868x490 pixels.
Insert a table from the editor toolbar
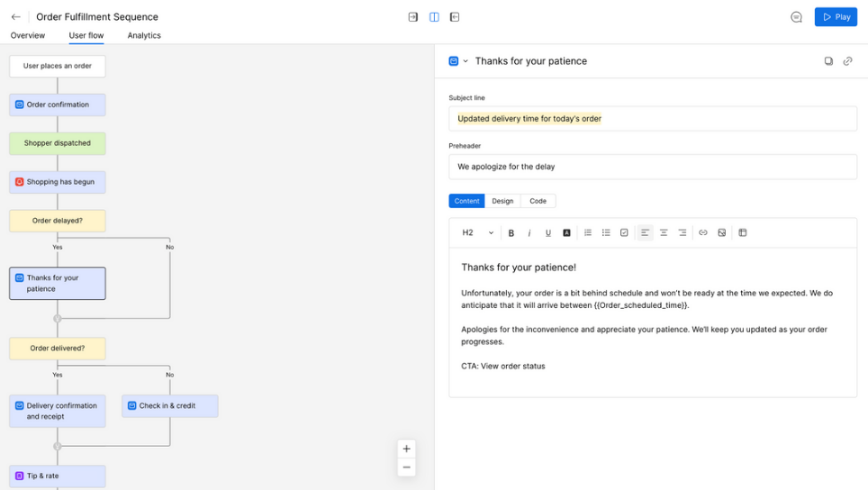point(743,232)
